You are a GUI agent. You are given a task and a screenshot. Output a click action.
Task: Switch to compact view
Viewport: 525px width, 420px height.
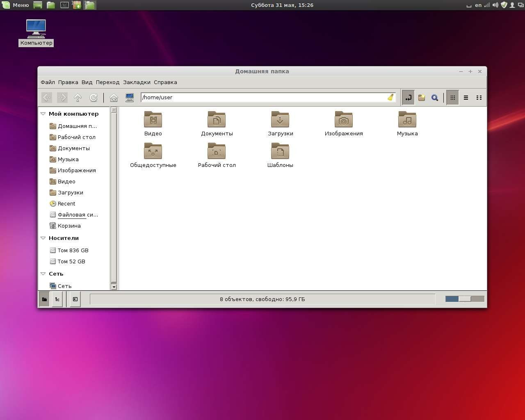pos(479,98)
